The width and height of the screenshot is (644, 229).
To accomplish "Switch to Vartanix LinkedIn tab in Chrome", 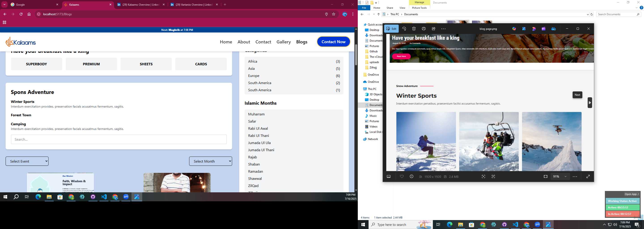I will coord(194,4).
